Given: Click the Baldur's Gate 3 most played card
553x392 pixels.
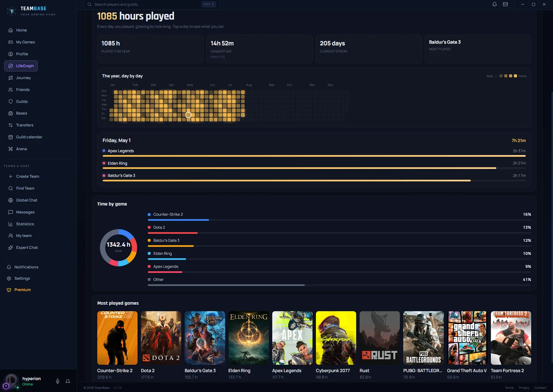Looking at the screenshot, I should (x=478, y=49).
